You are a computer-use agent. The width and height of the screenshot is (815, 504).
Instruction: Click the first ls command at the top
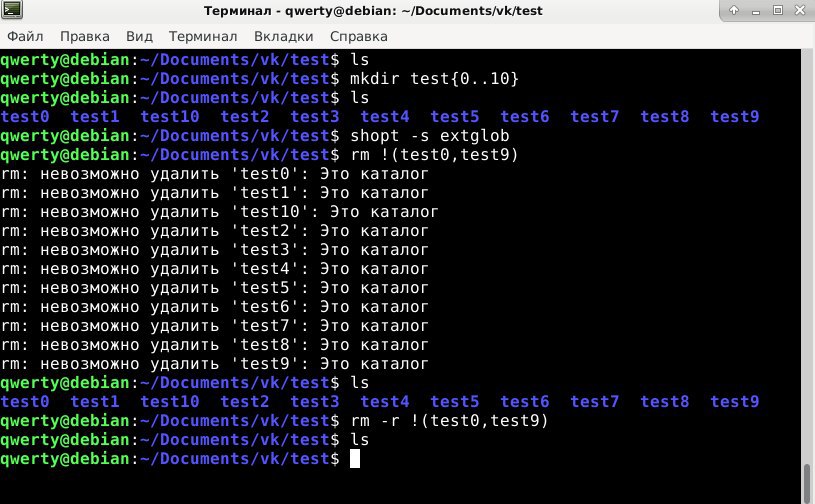(x=359, y=59)
